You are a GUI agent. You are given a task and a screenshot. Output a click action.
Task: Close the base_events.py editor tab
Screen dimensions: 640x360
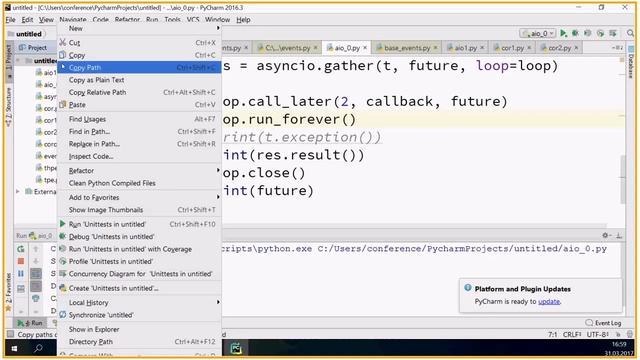(x=435, y=48)
